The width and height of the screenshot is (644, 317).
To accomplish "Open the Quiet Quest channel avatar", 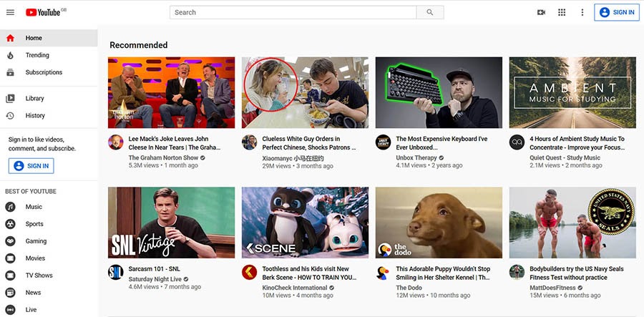I will 517,142.
